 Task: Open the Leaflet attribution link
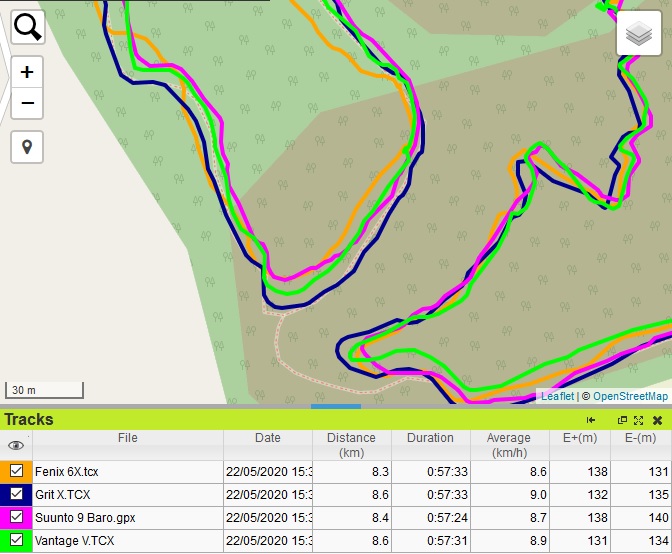[557, 396]
